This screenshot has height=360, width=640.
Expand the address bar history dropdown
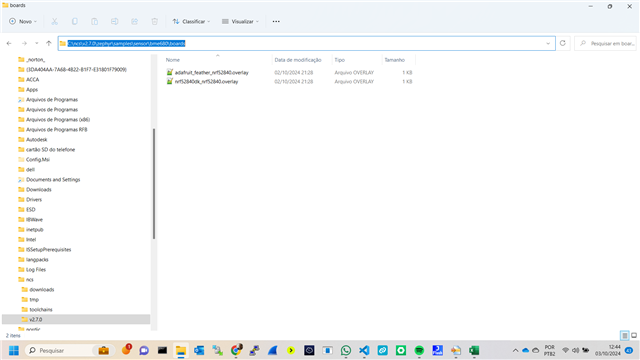click(x=548, y=43)
